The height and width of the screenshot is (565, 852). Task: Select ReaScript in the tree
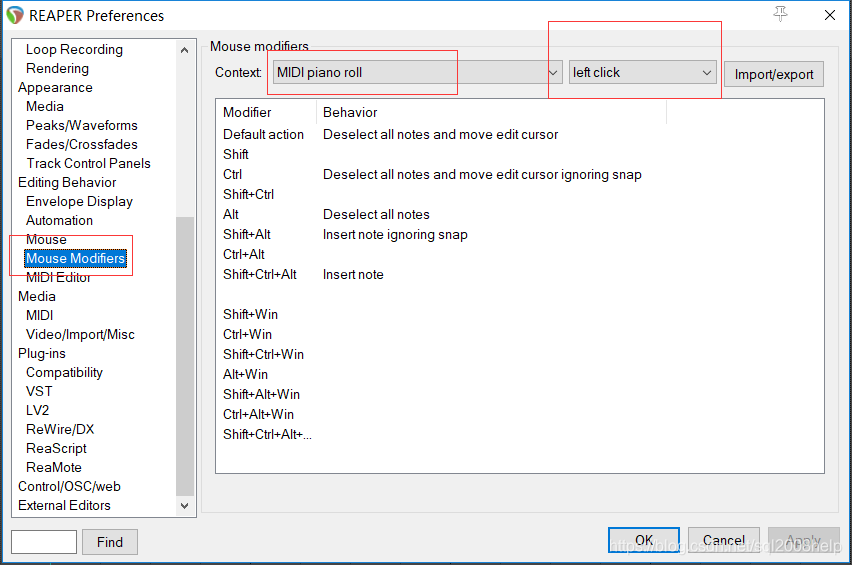pos(56,449)
